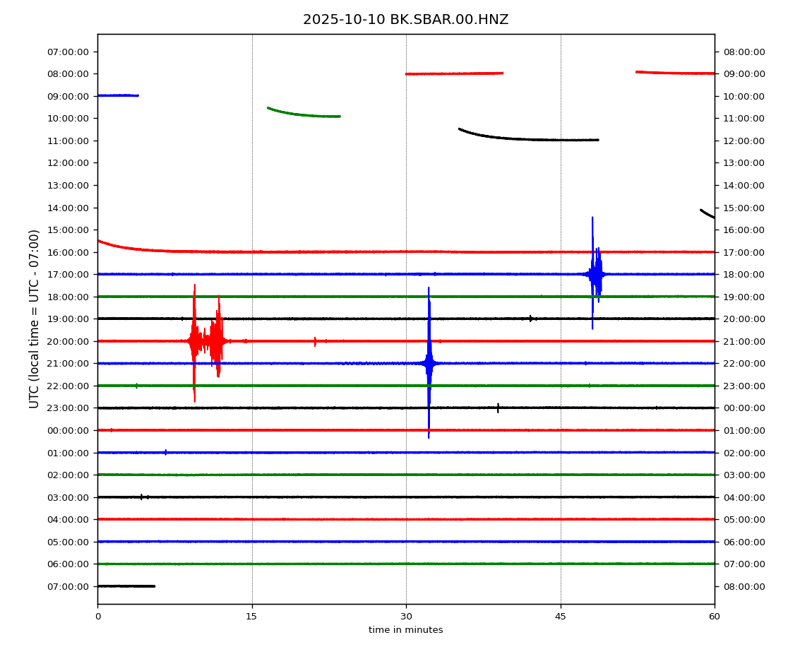Click the short blue segment at 09:00:00
The width and height of the screenshot is (812, 671).
[x=118, y=95]
